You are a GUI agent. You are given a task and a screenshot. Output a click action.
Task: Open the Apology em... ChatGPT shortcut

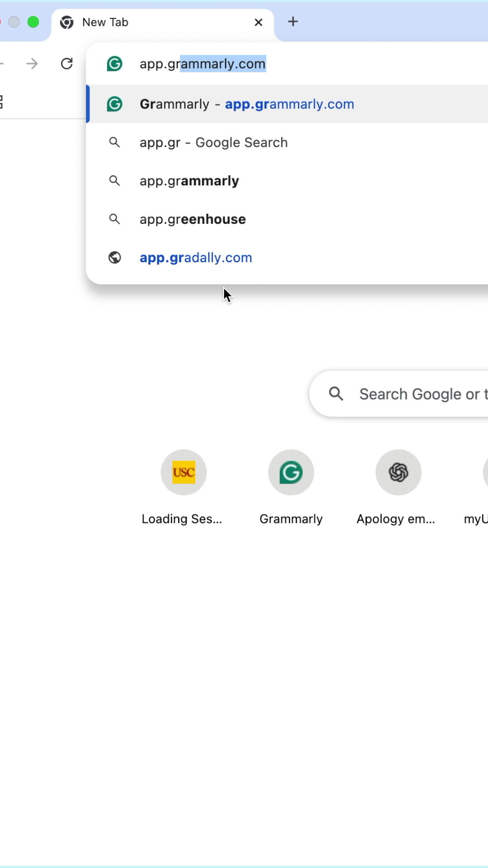tap(398, 473)
